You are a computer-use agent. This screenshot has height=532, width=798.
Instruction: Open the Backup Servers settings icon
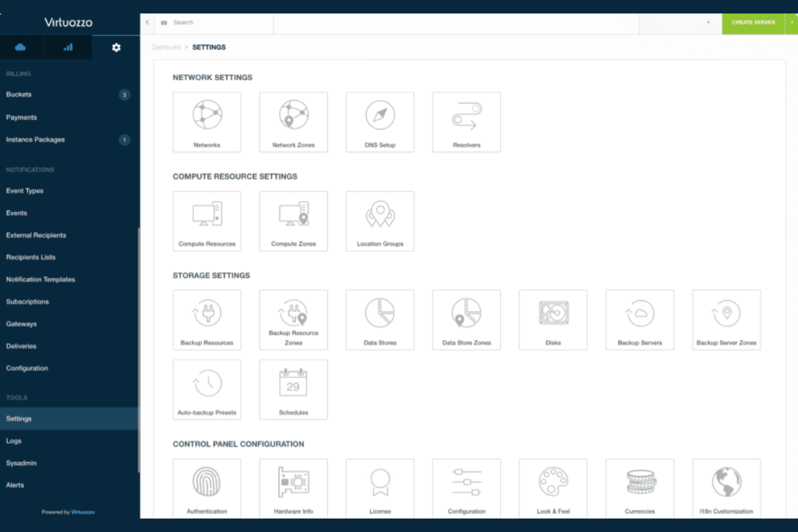[639, 319]
